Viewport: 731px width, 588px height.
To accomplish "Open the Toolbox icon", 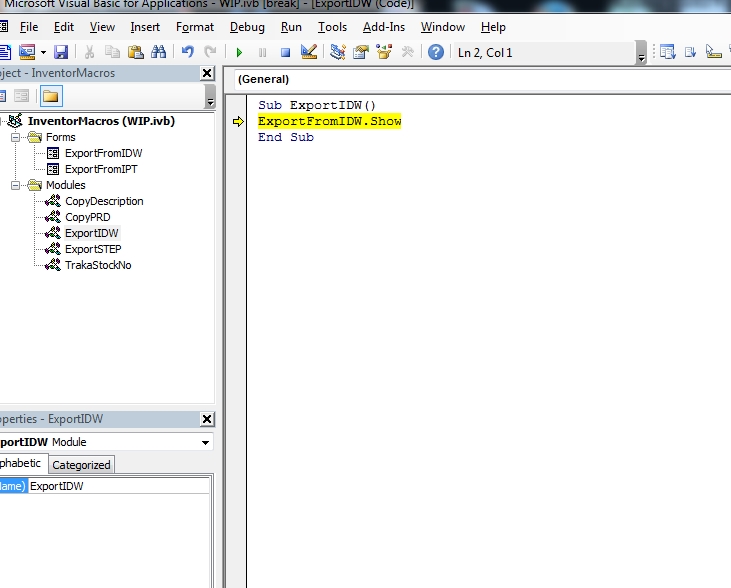I will [x=407, y=52].
